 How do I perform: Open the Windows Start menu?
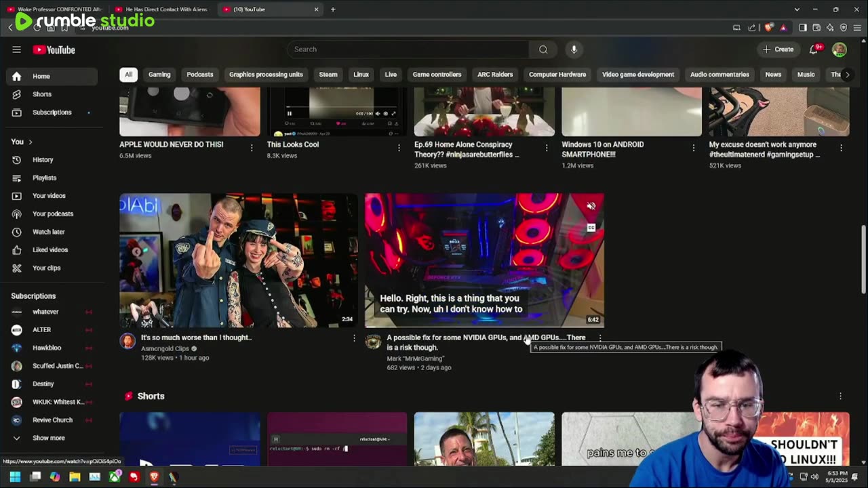(x=15, y=477)
